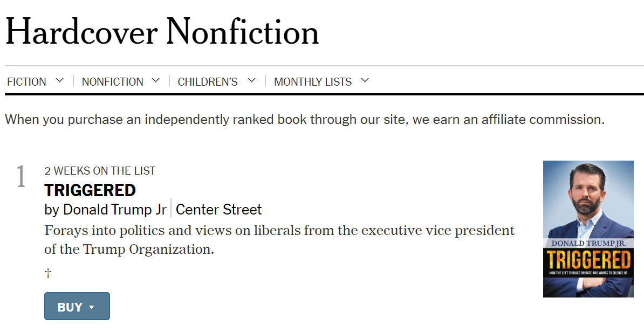Click the affiliate commission notice text
Image resolution: width=644 pixels, height=332 pixels.
pyautogui.click(x=305, y=120)
